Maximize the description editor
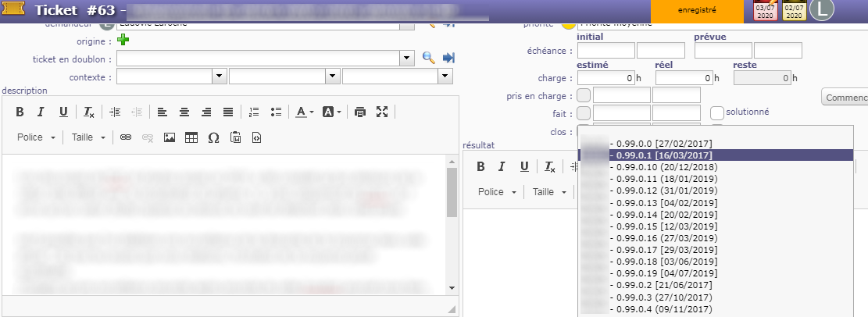The height and width of the screenshot is (317, 868). [x=382, y=112]
